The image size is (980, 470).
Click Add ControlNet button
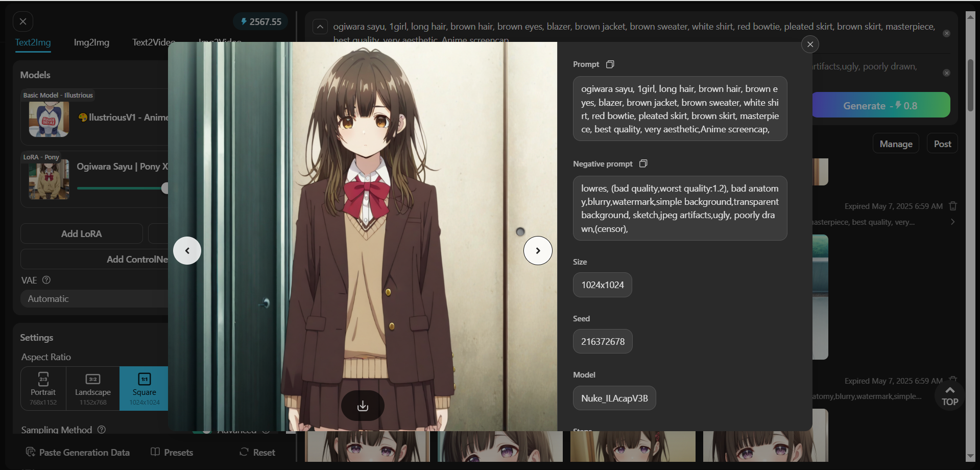click(94, 259)
